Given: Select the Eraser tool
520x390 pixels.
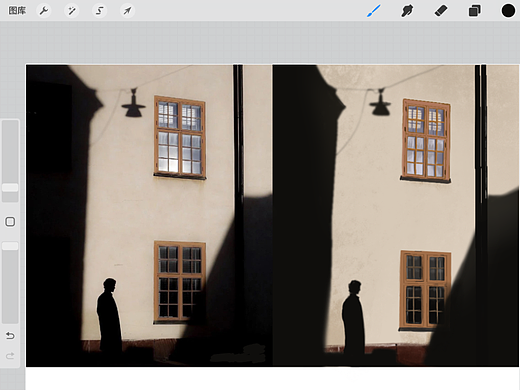Looking at the screenshot, I should [441, 11].
